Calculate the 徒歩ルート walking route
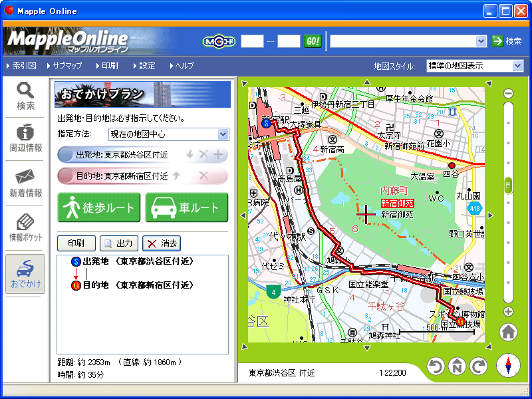 (98, 207)
